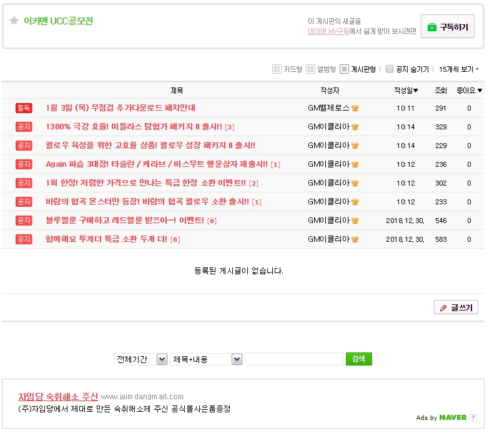This screenshot has width=497, height=448.
Task: Click the search keyword input field
Action: [294, 359]
